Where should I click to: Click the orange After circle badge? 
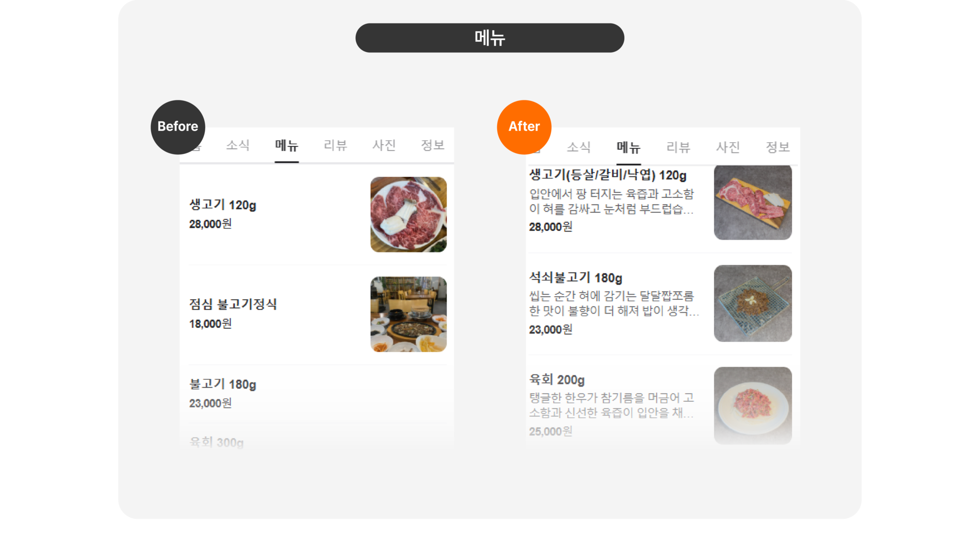[x=524, y=127]
